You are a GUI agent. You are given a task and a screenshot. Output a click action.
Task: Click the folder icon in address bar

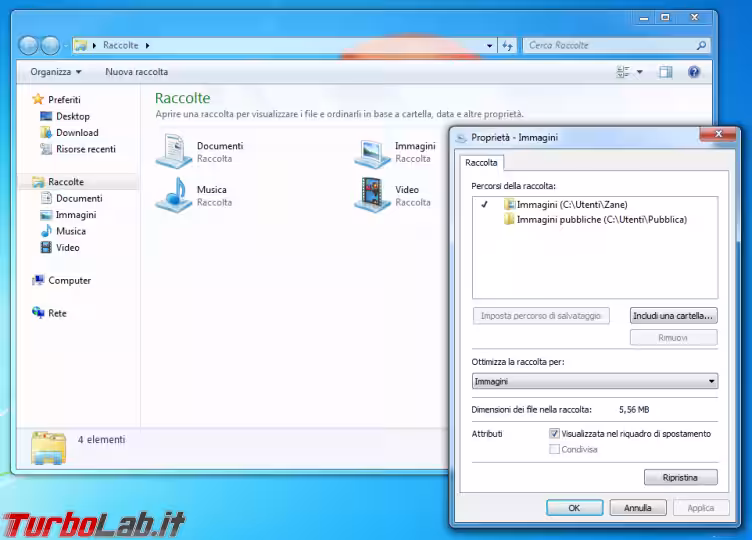click(x=81, y=45)
